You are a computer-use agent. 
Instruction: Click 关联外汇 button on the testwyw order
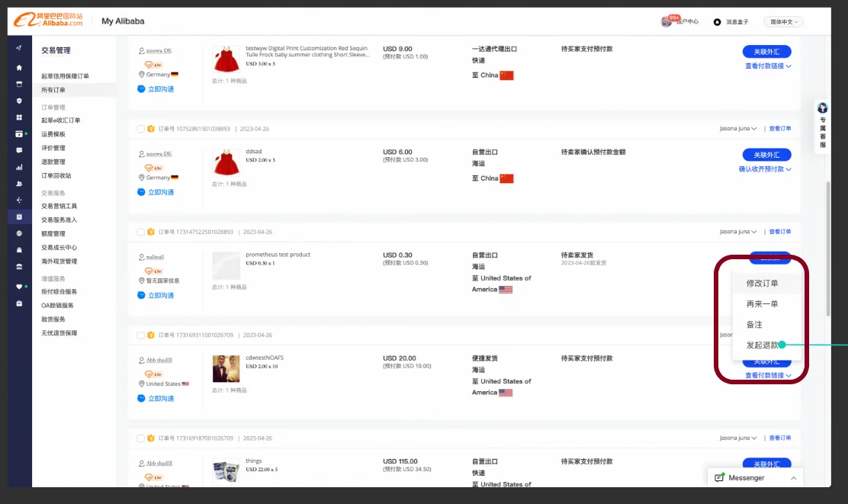767,52
